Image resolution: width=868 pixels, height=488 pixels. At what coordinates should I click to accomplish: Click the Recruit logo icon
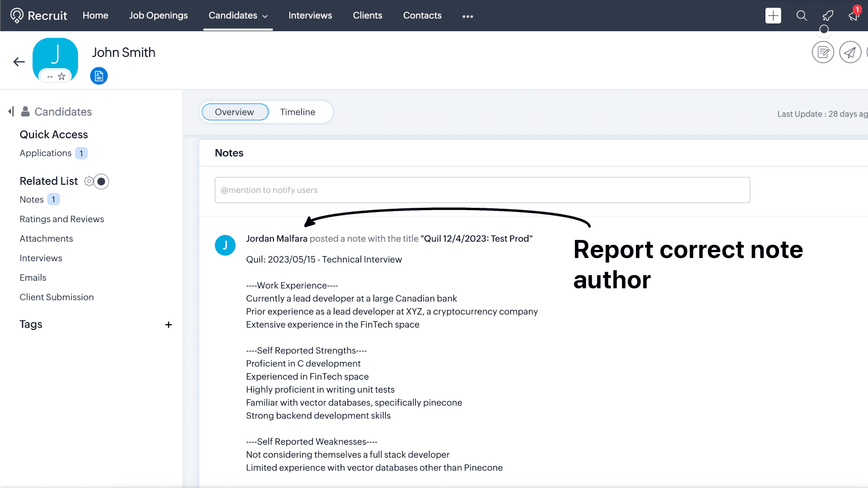click(x=16, y=15)
